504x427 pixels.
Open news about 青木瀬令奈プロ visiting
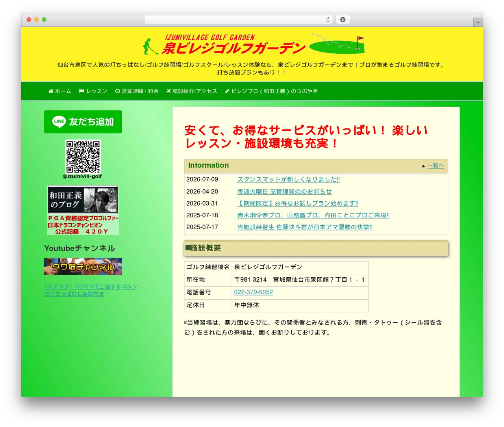coord(313,215)
